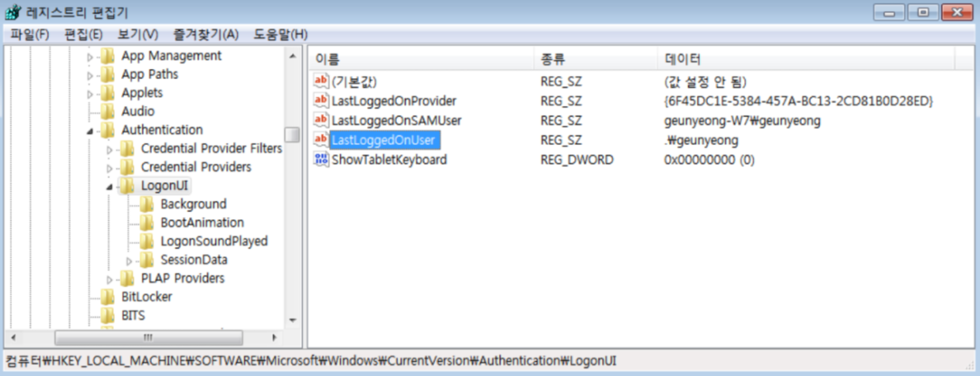Expand the App Management key

[89, 56]
